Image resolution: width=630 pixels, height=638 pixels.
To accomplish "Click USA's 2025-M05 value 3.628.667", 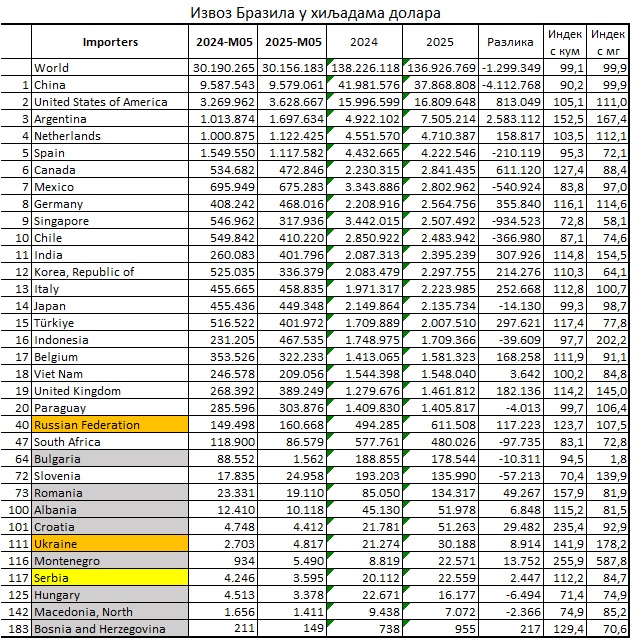I will 292,102.
